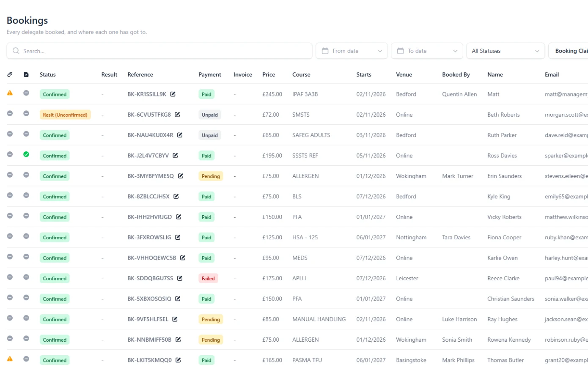
Task: Click the 'Resit (Unconfirmed)' status badge
Action: 65,115
